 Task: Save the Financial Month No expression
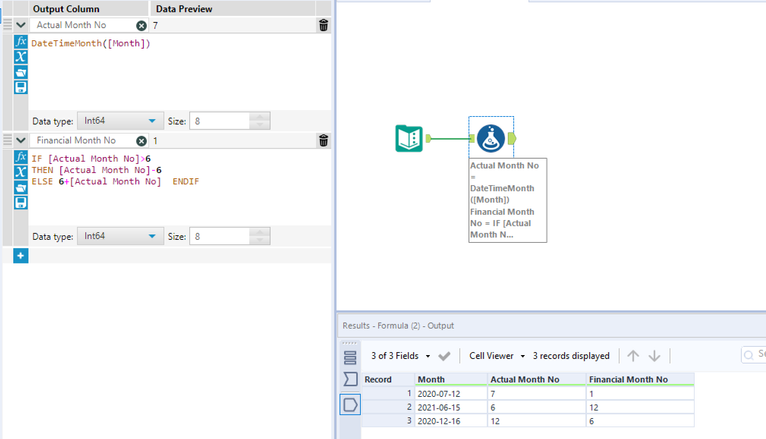pyautogui.click(x=21, y=203)
